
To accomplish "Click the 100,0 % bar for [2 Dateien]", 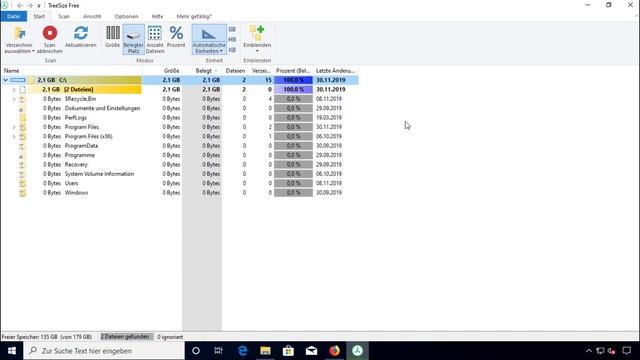I will [x=293, y=89].
